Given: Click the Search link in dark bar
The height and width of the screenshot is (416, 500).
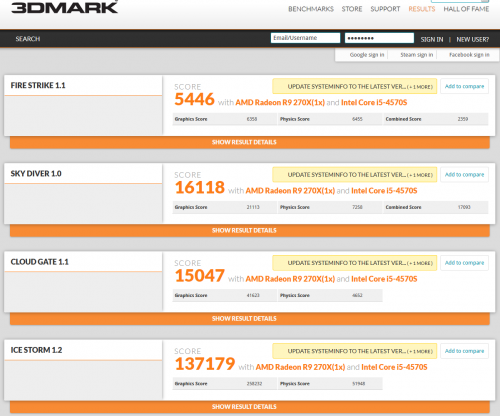Looking at the screenshot, I should tap(28, 39).
